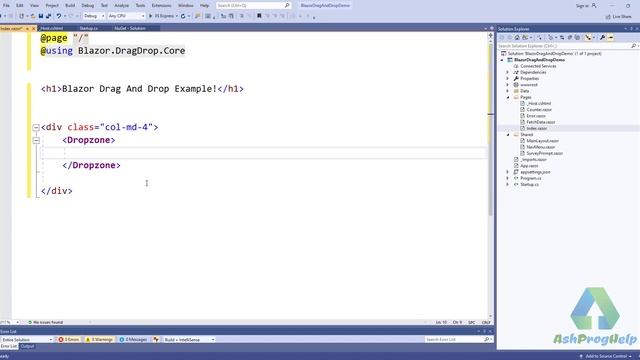
Task: Click Preview Selected Items icon
Action: (x=611, y=38)
